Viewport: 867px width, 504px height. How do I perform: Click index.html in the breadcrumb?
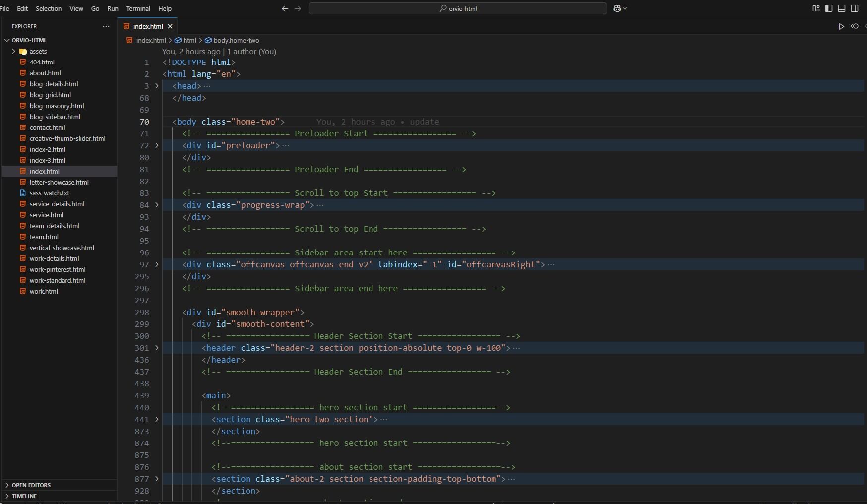pos(151,40)
